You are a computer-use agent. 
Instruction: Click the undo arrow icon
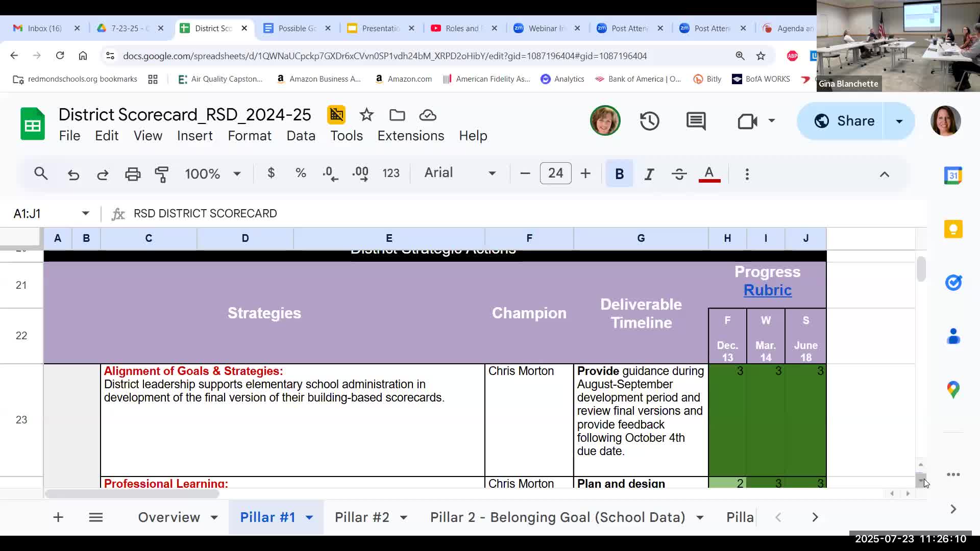[x=73, y=174]
